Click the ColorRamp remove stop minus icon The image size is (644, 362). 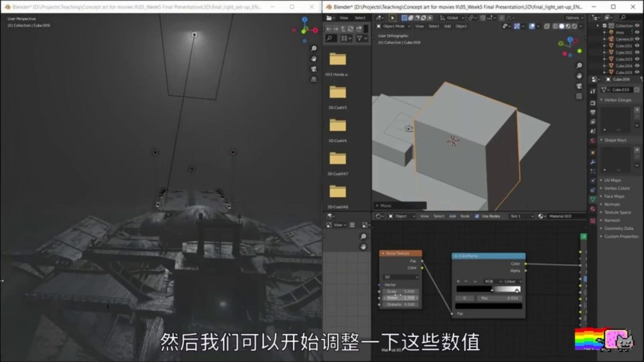[x=466, y=281]
